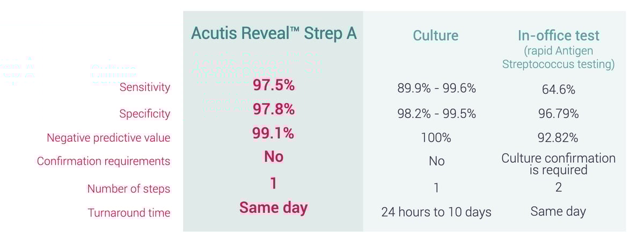This screenshot has width=644, height=244.
Task: Click the 97.8% specificity value
Action: [x=274, y=109]
